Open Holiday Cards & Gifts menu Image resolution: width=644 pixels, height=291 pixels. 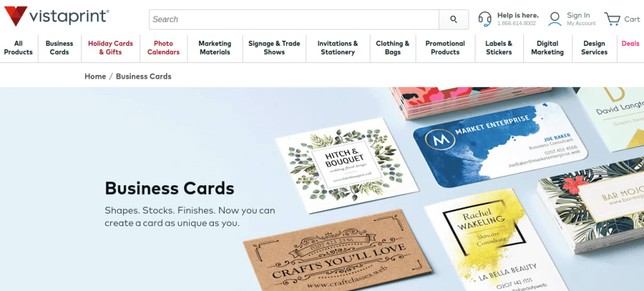tap(111, 48)
